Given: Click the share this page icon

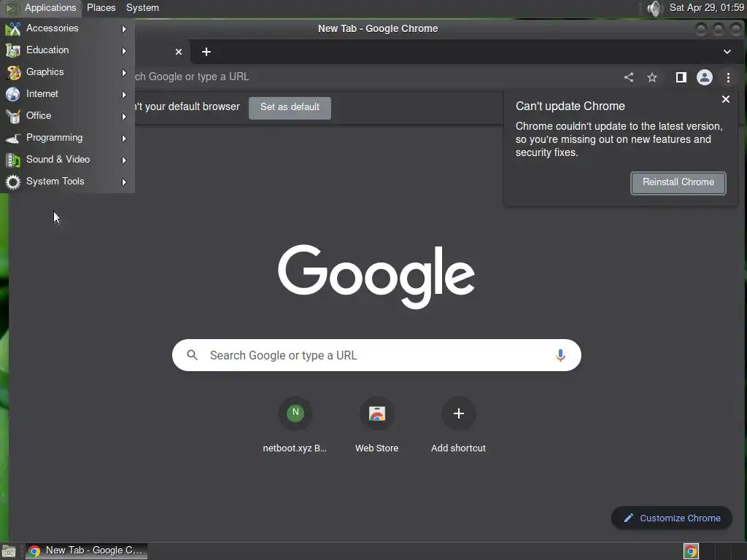Looking at the screenshot, I should tap(629, 77).
